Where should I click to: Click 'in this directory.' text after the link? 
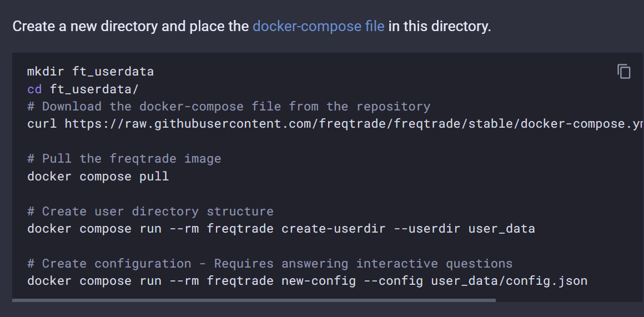[440, 26]
